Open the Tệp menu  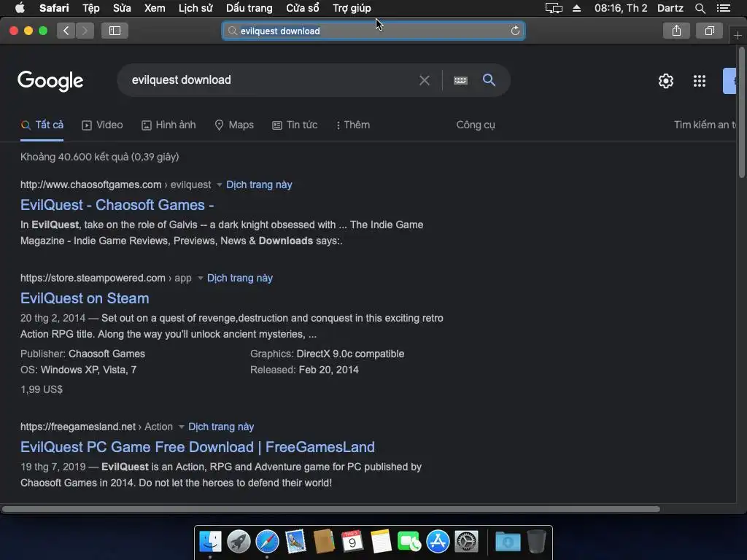click(90, 8)
